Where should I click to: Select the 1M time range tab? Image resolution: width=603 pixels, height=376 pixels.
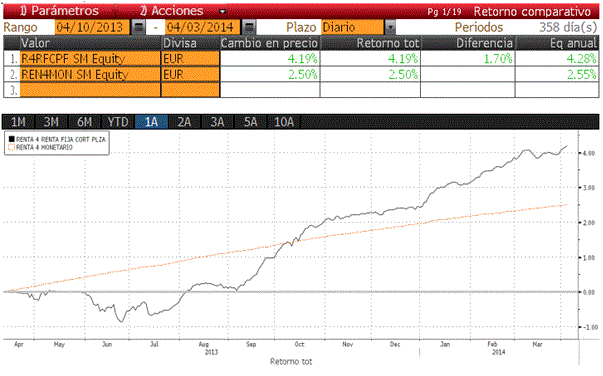(18, 122)
